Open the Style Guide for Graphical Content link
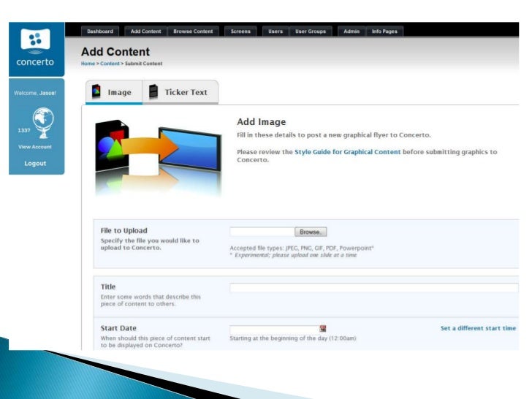 [347, 152]
